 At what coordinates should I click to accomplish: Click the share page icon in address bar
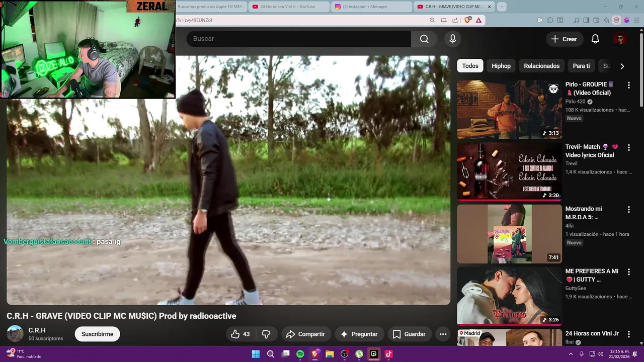[455, 20]
